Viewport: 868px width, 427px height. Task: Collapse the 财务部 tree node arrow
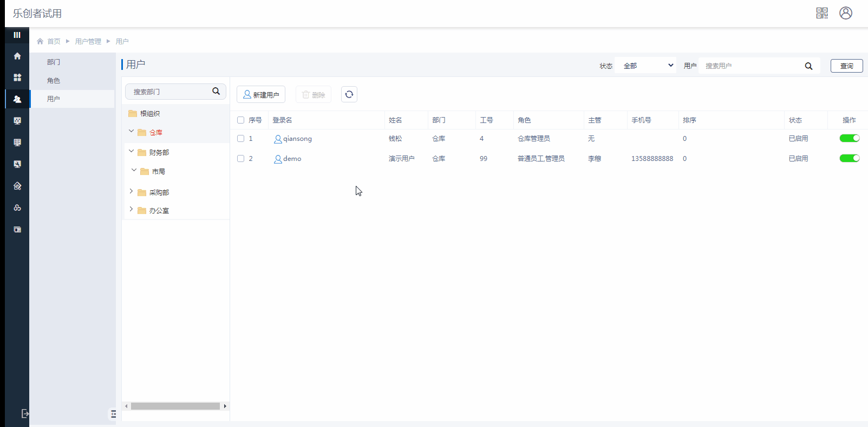point(131,152)
